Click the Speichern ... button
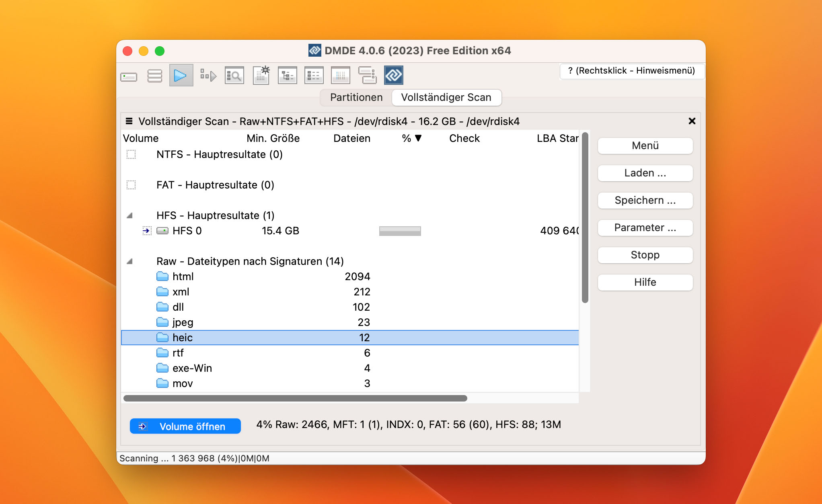This screenshot has height=504, width=822. 645,201
